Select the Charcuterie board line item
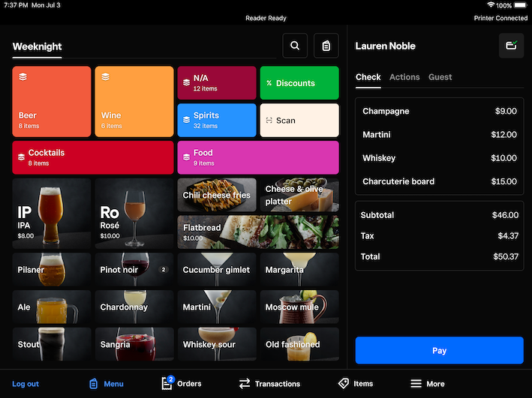 coord(439,181)
